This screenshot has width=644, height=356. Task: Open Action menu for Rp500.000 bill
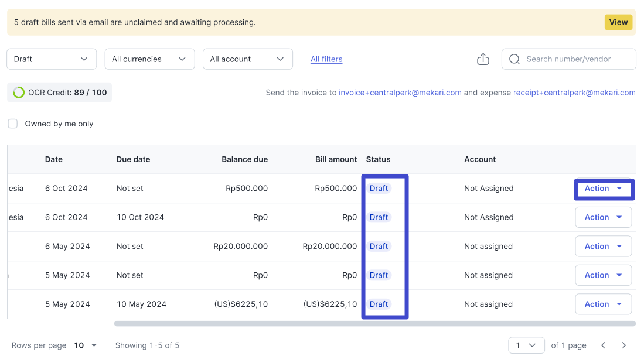[x=603, y=189]
